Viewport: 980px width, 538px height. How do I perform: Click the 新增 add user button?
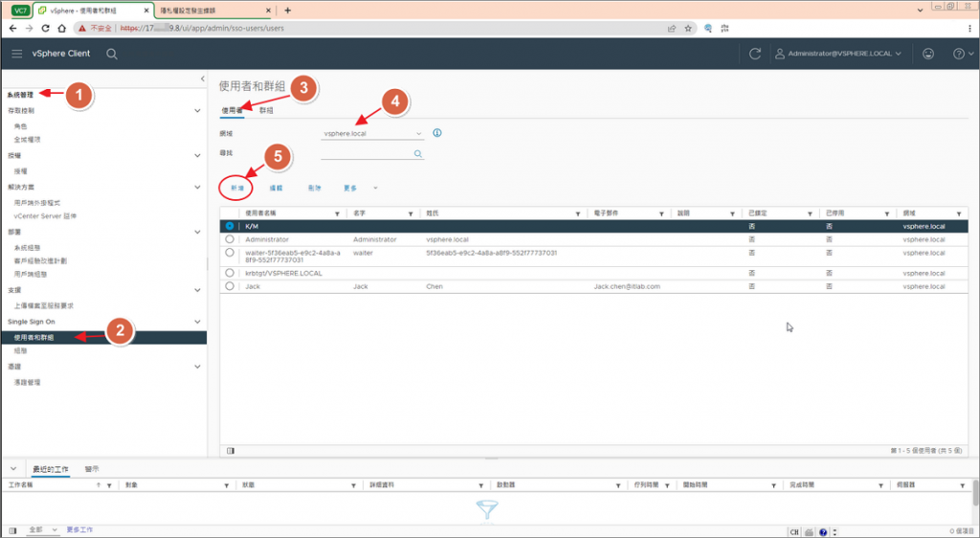235,188
